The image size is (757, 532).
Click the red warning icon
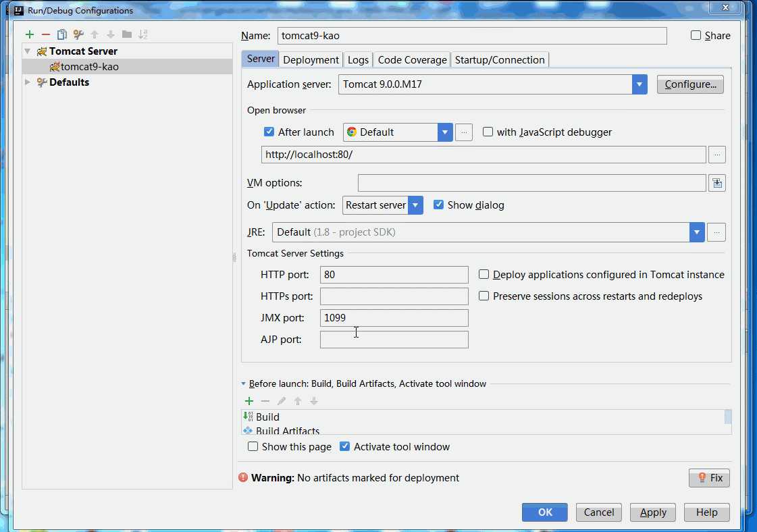click(x=243, y=477)
